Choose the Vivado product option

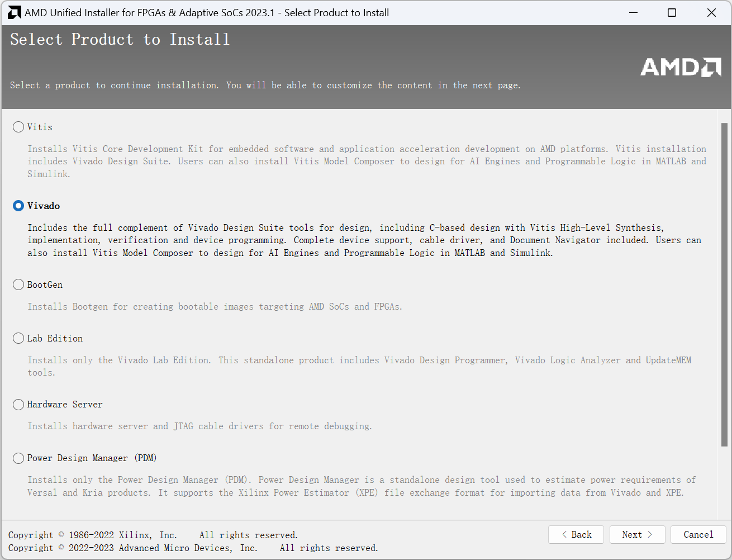click(x=18, y=206)
